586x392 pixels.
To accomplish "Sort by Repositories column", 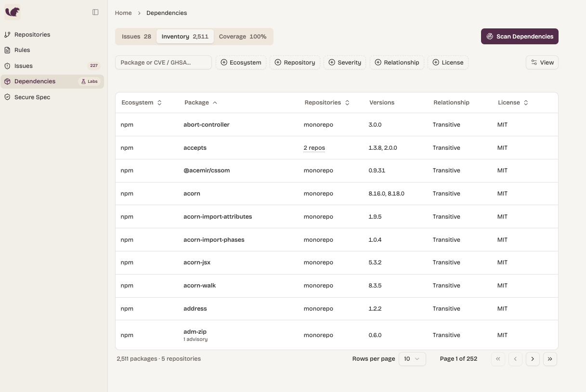I will [x=327, y=103].
